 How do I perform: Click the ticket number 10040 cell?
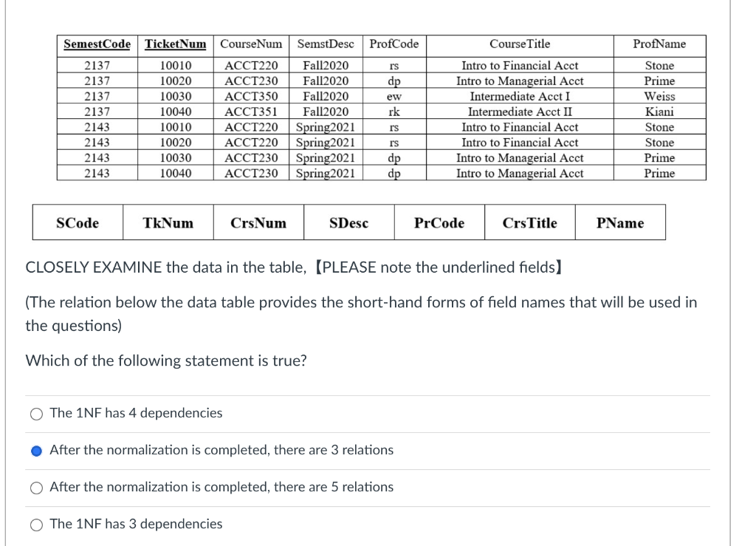(x=173, y=112)
